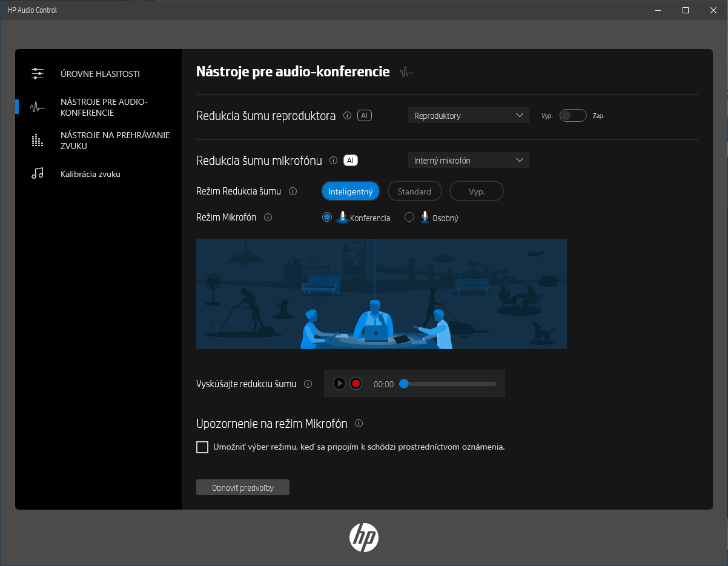
Task: Go to NÁSTROJE NA PREHRÁVANIE ZVUKU section
Action: 114,141
